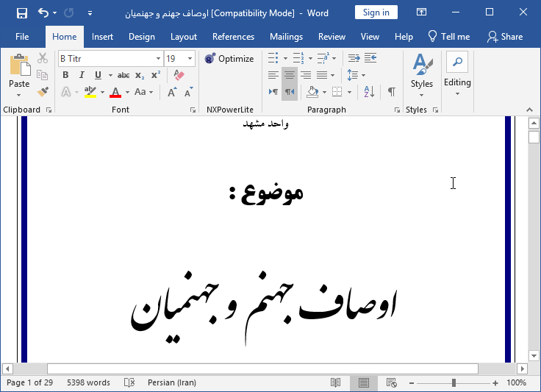Open Ribbon Display Options icon

(x=421, y=13)
